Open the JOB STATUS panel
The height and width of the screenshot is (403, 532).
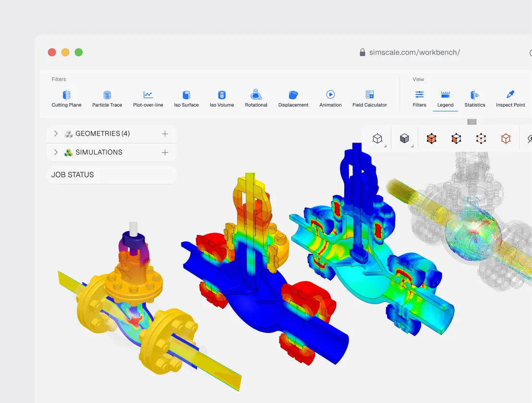[111, 175]
